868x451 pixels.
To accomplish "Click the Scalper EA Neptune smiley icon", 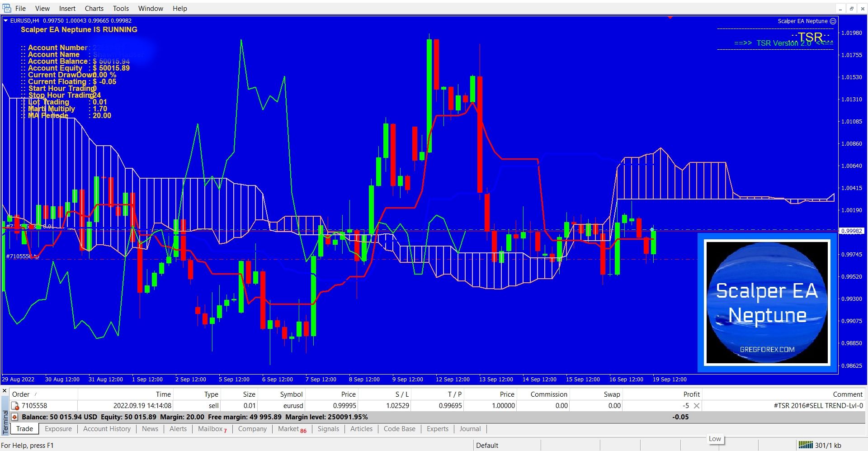I will pyautogui.click(x=833, y=21).
